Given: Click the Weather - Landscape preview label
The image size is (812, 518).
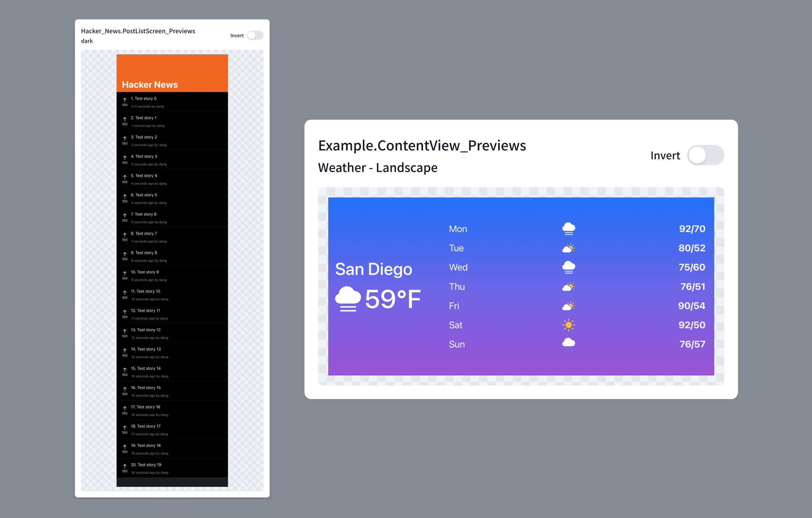Looking at the screenshot, I should pyautogui.click(x=378, y=167).
